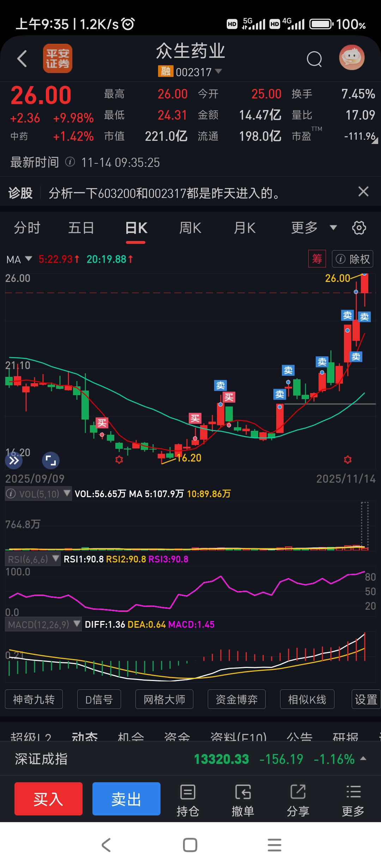Switch to 五日 chart tab

pos(81,228)
